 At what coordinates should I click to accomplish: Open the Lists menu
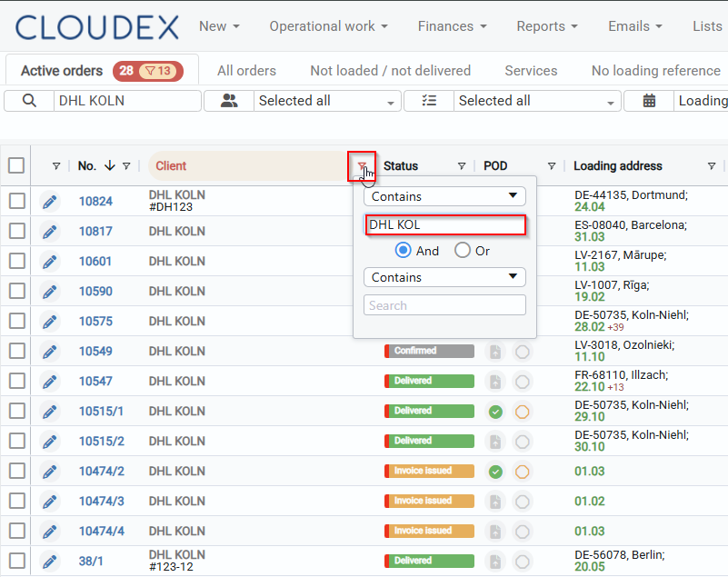710,26
